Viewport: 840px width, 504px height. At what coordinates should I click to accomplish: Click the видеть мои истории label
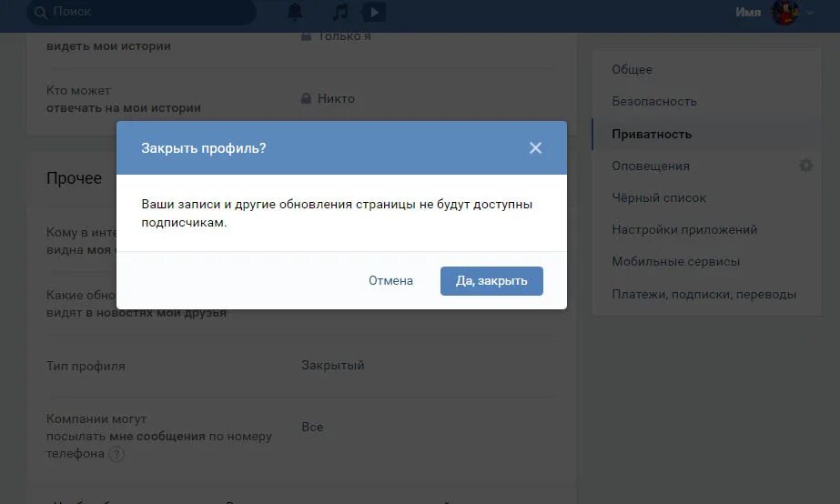pos(108,46)
